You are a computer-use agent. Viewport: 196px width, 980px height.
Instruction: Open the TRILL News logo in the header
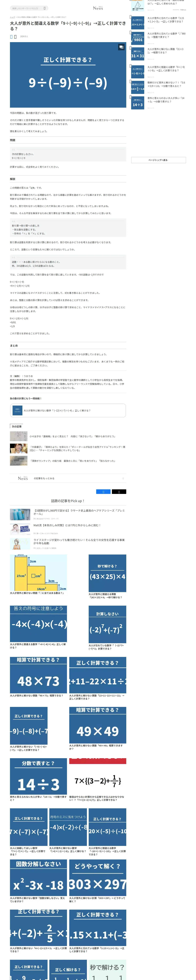[98, 8]
